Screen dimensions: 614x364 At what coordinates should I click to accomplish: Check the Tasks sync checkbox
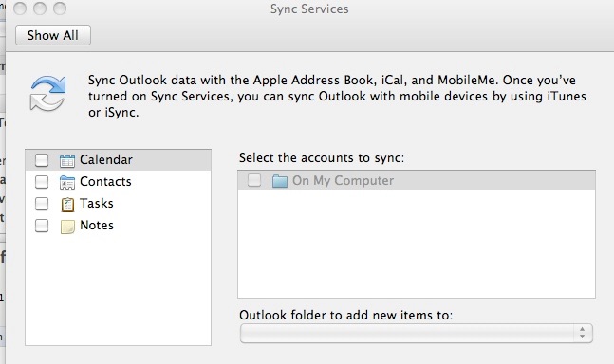pyautogui.click(x=42, y=204)
